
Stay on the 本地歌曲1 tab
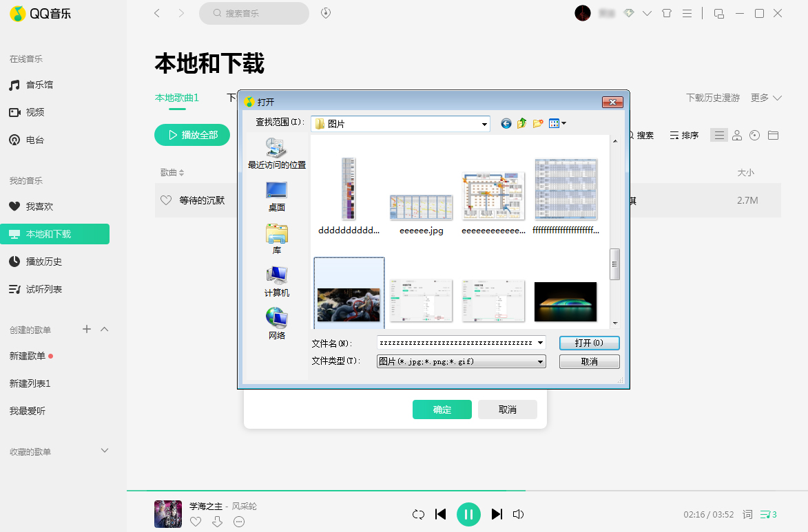click(176, 98)
